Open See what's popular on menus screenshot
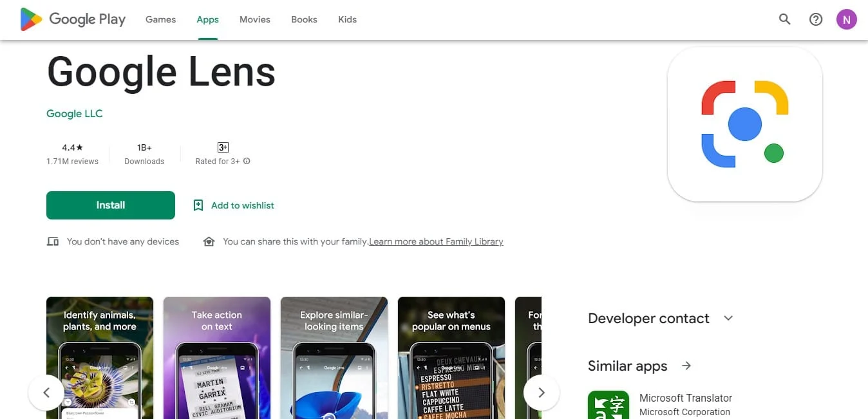 click(x=451, y=358)
